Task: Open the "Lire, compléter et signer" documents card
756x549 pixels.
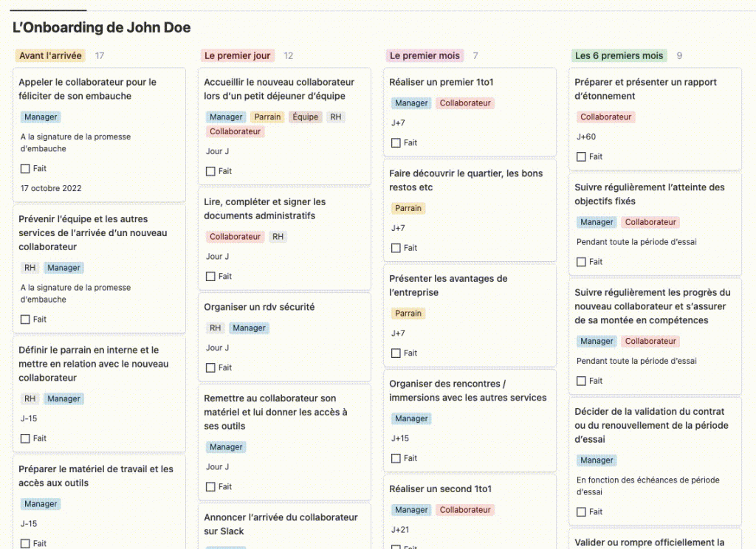Action: pos(264,209)
